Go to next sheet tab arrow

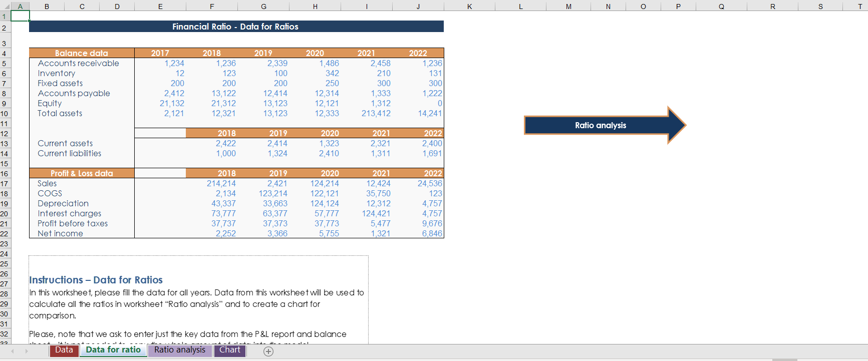[27, 351]
